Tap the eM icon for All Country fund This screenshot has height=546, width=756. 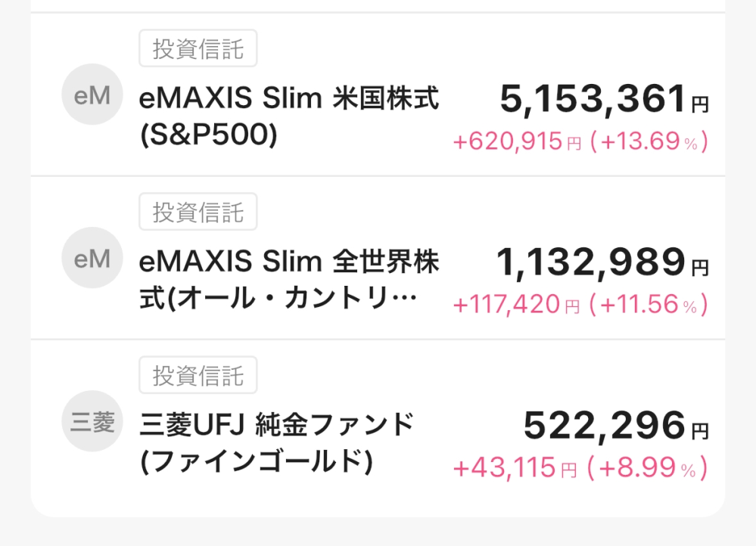pos(92,259)
